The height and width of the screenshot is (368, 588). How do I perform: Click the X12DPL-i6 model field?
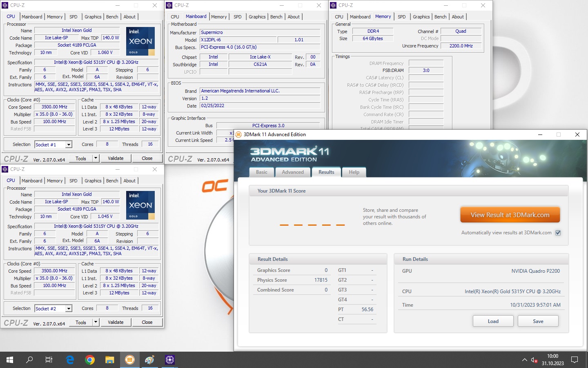tap(238, 40)
